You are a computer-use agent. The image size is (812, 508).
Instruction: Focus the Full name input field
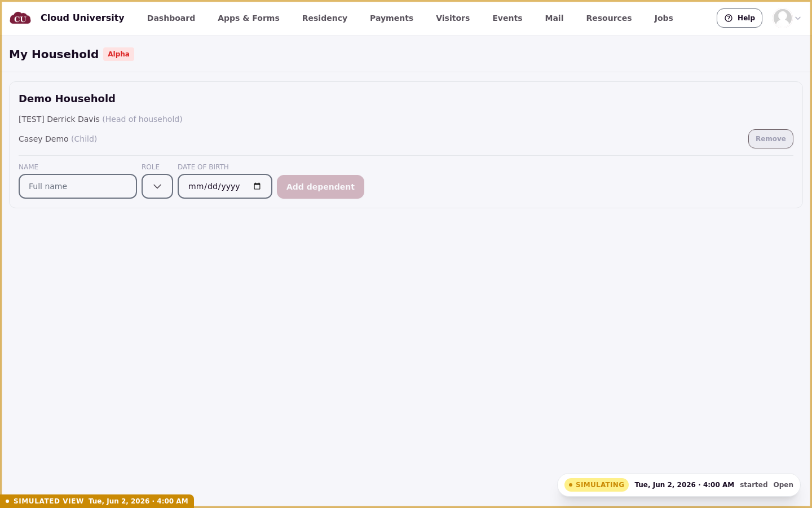coord(78,186)
